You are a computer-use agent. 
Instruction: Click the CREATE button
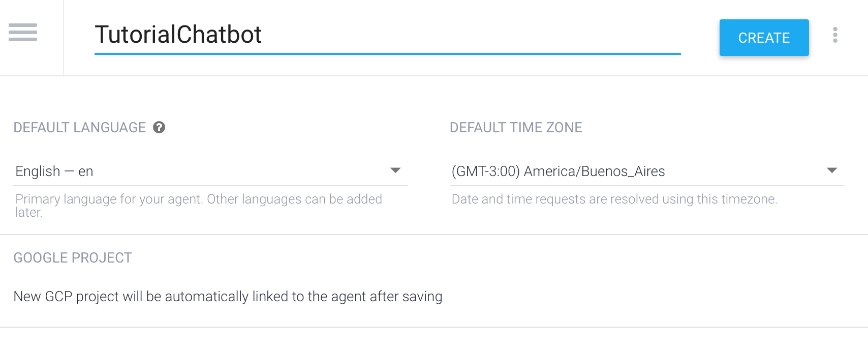764,38
